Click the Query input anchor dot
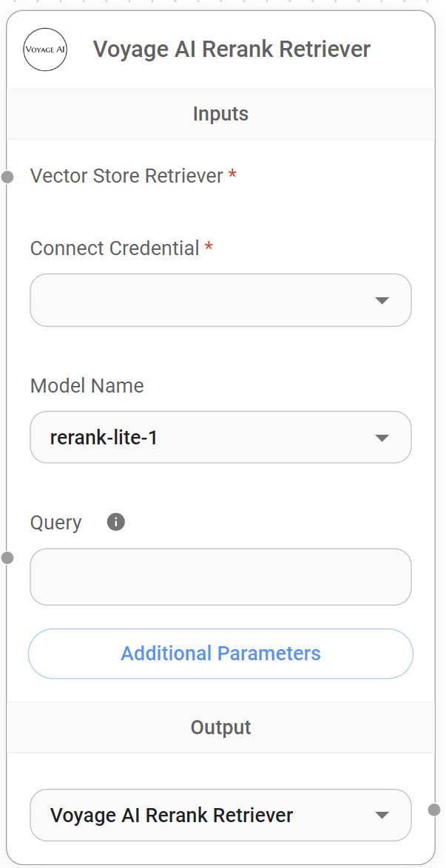The image size is (446, 868). 7,557
